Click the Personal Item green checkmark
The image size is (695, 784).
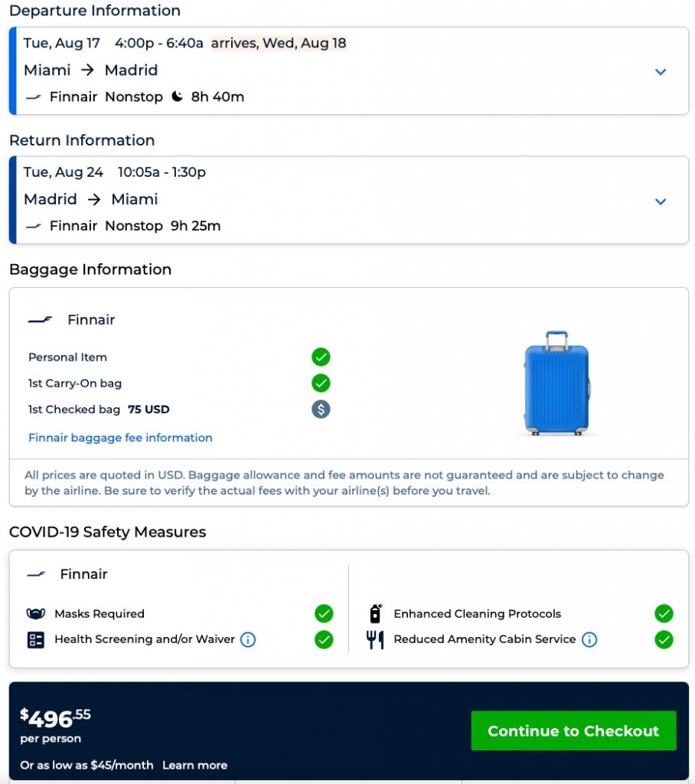coord(321,357)
